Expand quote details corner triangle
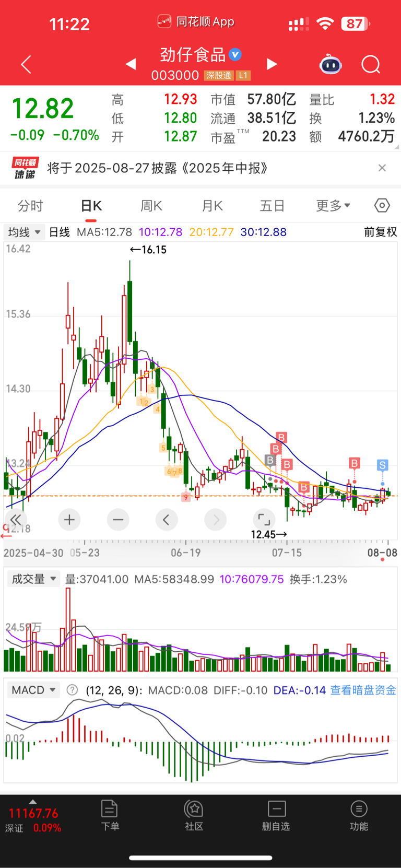This screenshot has width=401, height=868. click(396, 147)
